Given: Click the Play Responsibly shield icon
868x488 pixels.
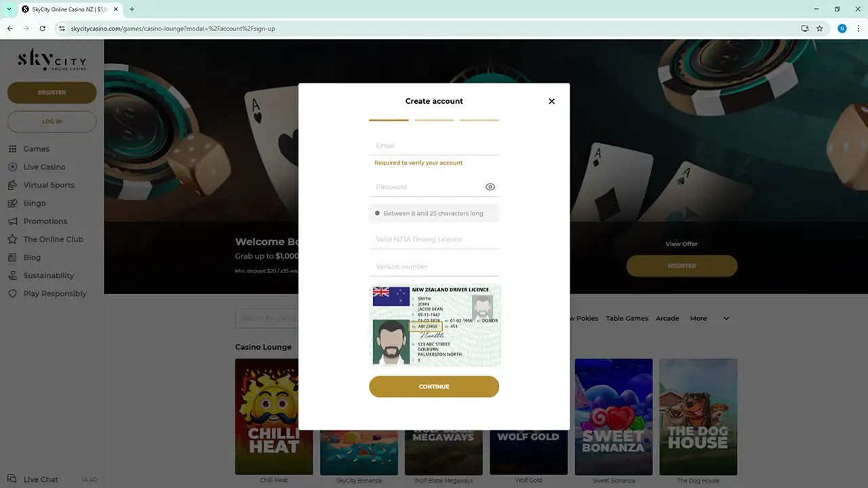Looking at the screenshot, I should [x=12, y=294].
